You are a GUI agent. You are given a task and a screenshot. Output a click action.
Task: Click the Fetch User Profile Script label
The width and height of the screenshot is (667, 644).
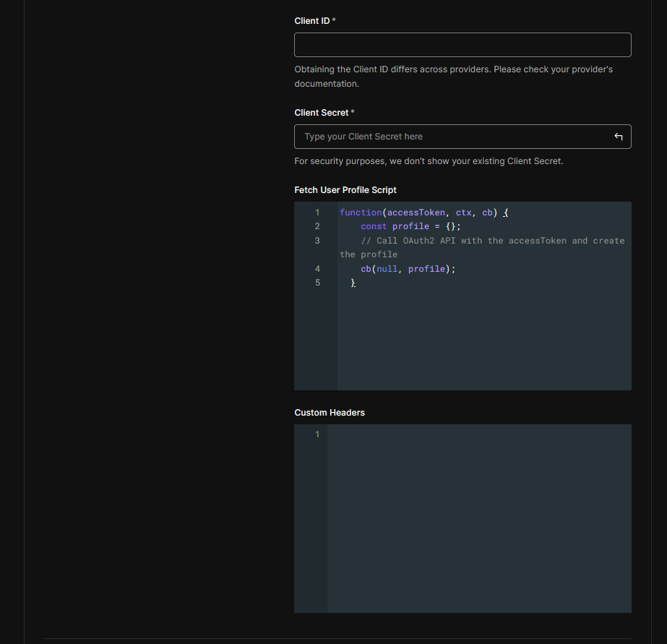point(345,190)
